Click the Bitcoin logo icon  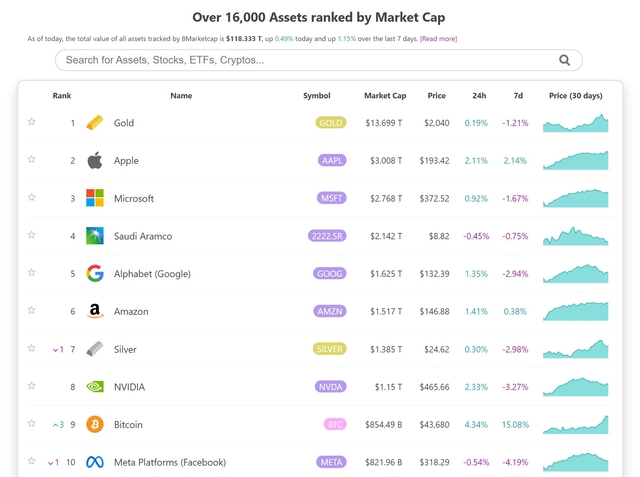95,425
